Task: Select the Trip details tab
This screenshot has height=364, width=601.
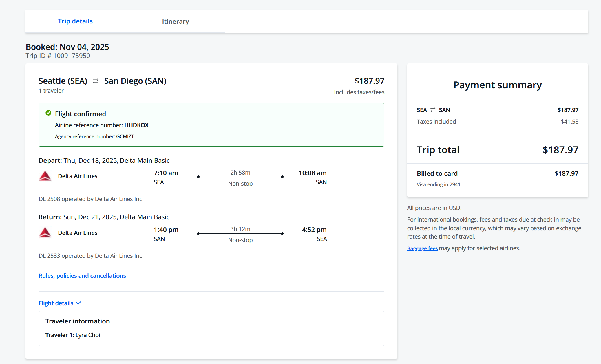Action: pos(75,21)
